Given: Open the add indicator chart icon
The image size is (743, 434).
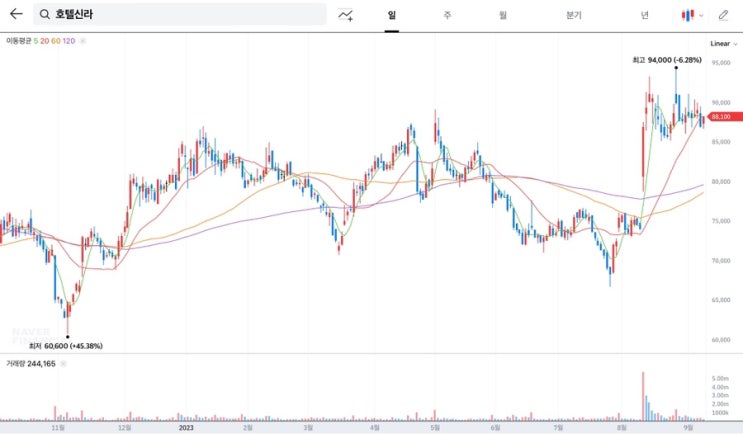Looking at the screenshot, I should (x=345, y=15).
